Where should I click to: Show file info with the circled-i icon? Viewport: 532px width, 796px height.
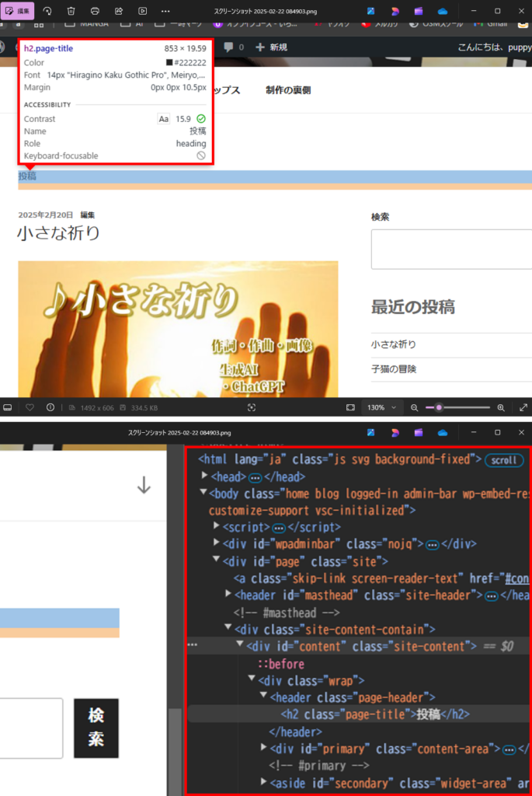pos(50,407)
